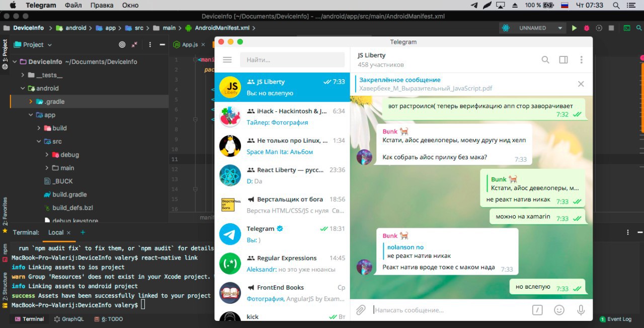This screenshot has height=328, width=644.
Task: Open Project panel options menu
Action: click(x=150, y=45)
